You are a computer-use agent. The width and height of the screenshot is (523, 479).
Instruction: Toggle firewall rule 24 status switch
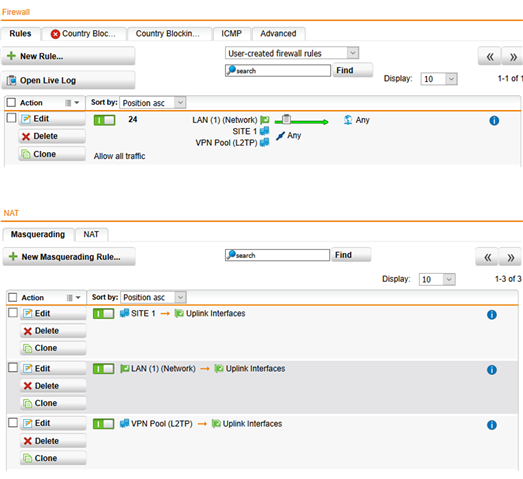point(104,120)
